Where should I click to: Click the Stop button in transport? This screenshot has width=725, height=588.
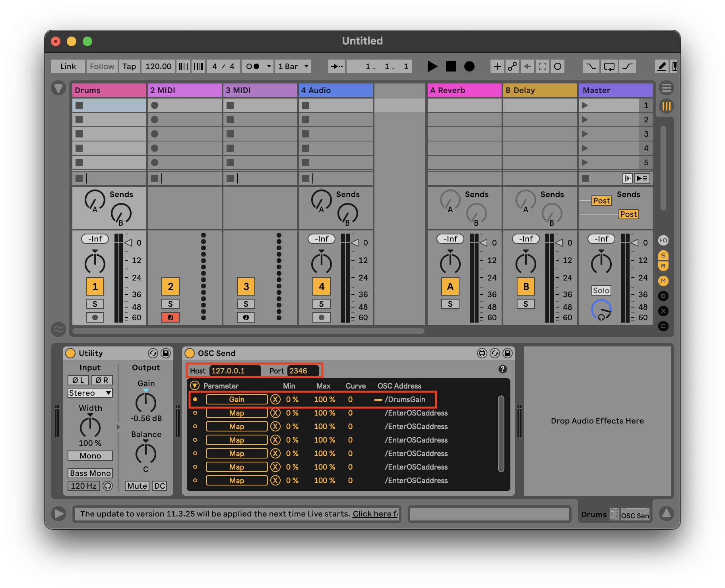[451, 66]
